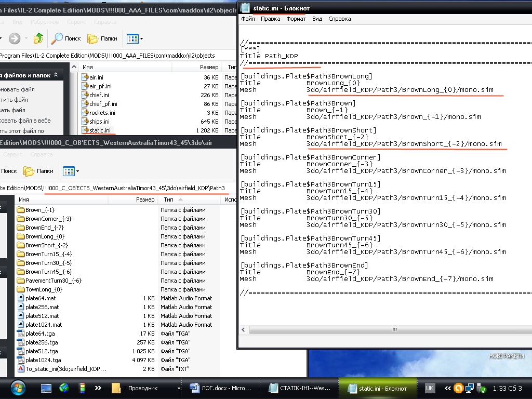Screen dimensions: 532x399
Task: Expand the Views dropdown arrow in top Explorer
Action: pyautogui.click(x=141, y=38)
